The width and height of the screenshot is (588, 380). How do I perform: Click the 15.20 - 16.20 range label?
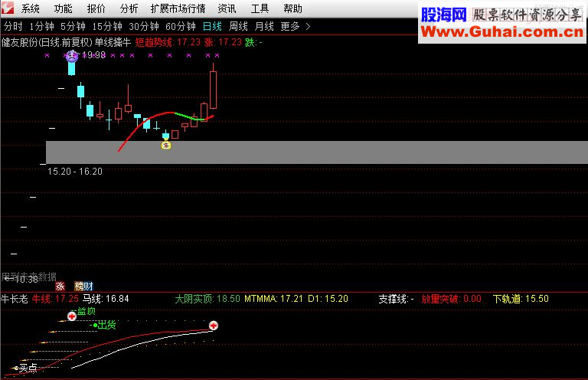75,172
